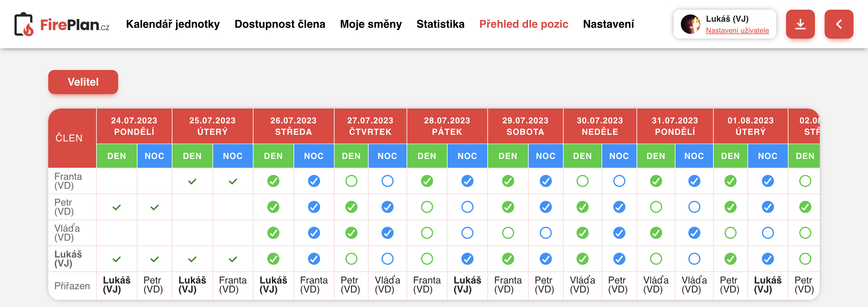Viewport: 868px width, 307px height.
Task: Go to Statistika page
Action: click(x=440, y=24)
